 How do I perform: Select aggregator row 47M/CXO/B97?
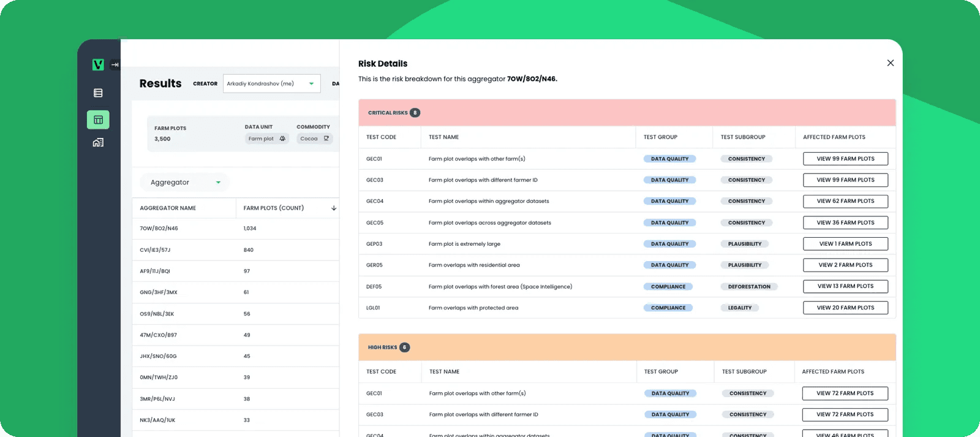[236, 335]
